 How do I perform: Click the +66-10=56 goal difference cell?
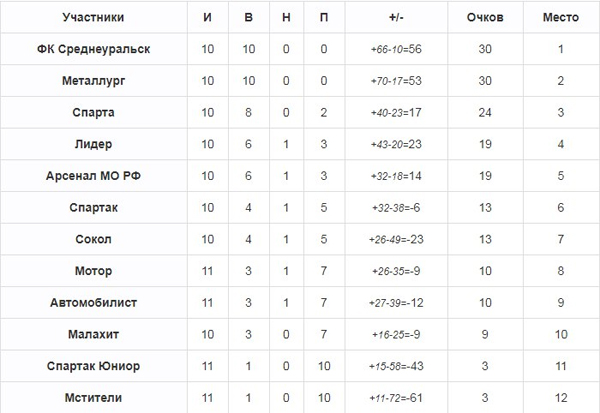(396, 49)
